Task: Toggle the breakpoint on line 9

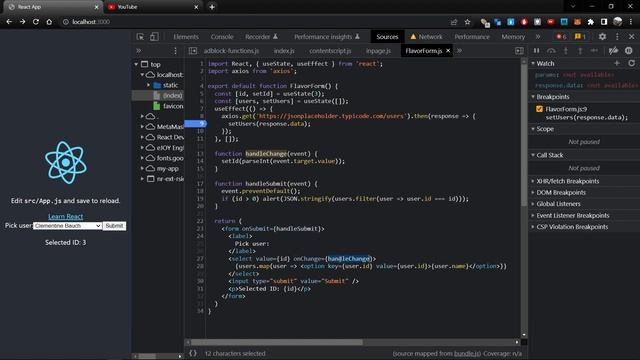Action: (x=196, y=123)
